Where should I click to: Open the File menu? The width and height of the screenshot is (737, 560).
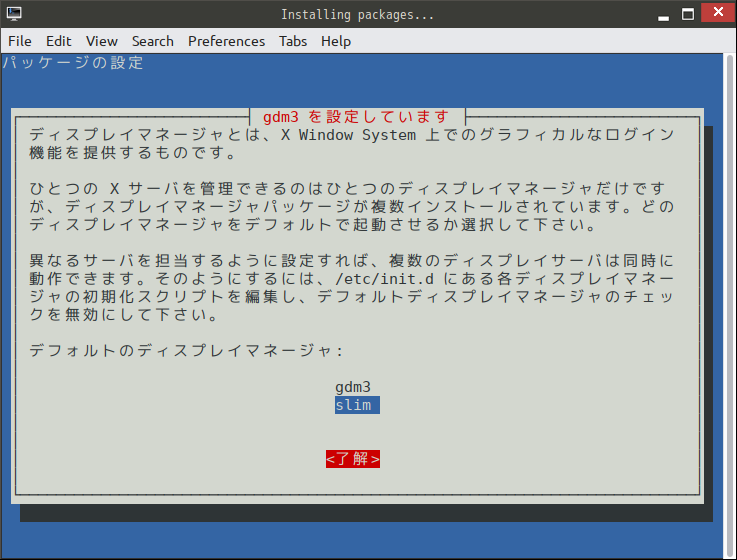[x=20, y=41]
